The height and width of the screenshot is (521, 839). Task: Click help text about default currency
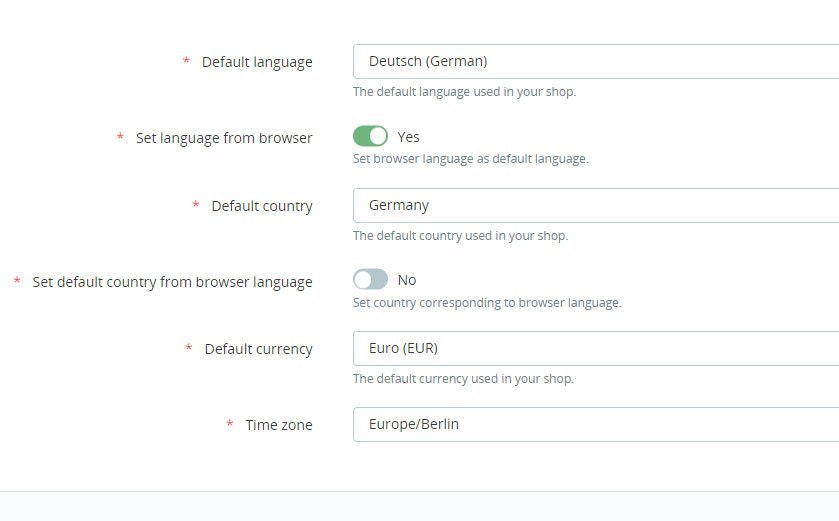click(x=463, y=379)
